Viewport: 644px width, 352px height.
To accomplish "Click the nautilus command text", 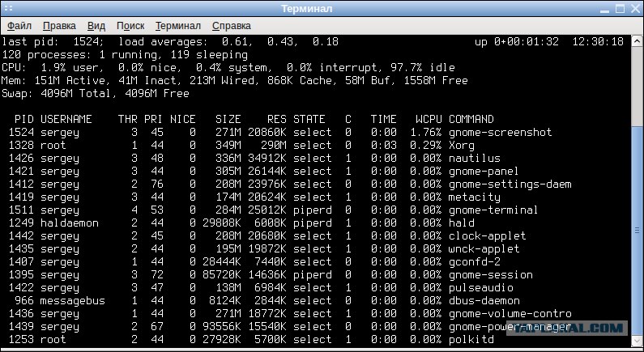I will point(474,159).
